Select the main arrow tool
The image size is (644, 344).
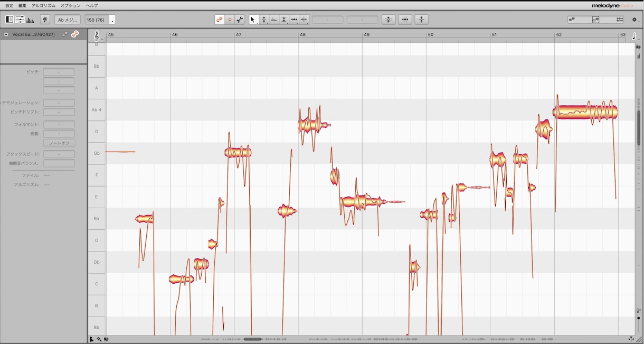tap(253, 20)
